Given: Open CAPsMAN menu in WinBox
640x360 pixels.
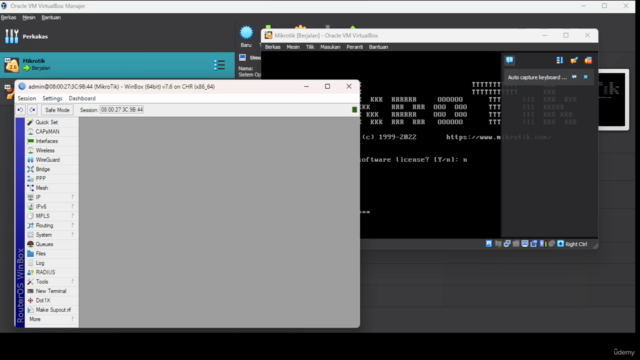Looking at the screenshot, I should pyautogui.click(x=47, y=131).
